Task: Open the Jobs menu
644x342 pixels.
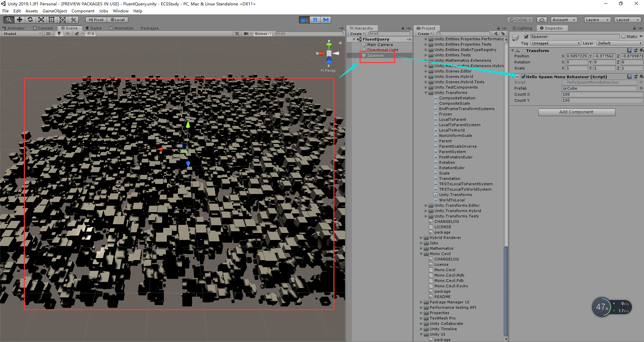Action: pyautogui.click(x=103, y=11)
